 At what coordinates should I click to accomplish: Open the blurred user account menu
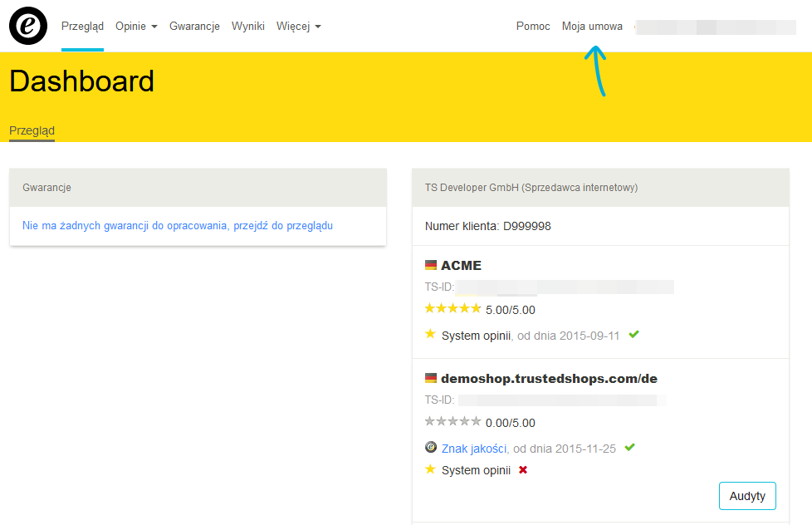pos(715,27)
